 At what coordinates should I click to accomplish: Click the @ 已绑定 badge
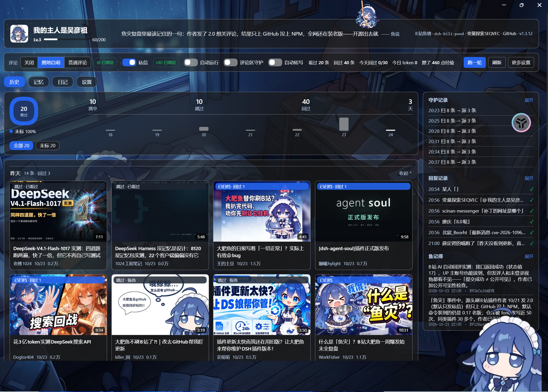pos(105,62)
